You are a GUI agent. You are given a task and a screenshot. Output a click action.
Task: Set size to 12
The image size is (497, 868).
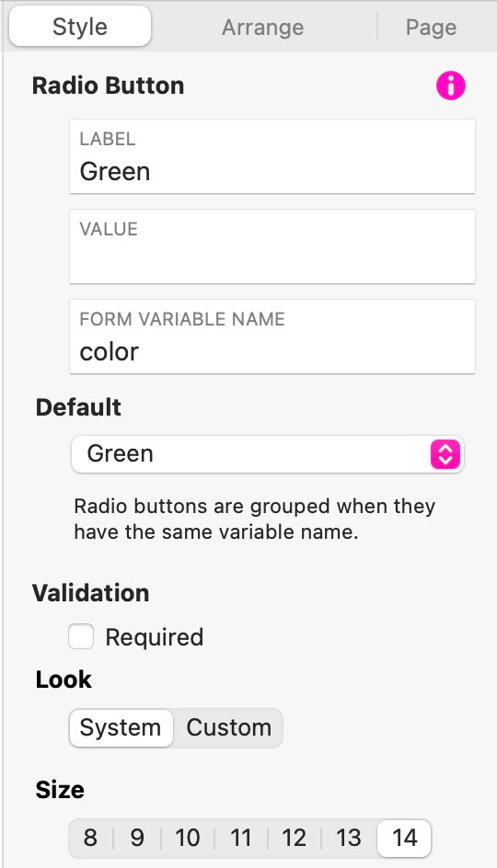coord(295,838)
